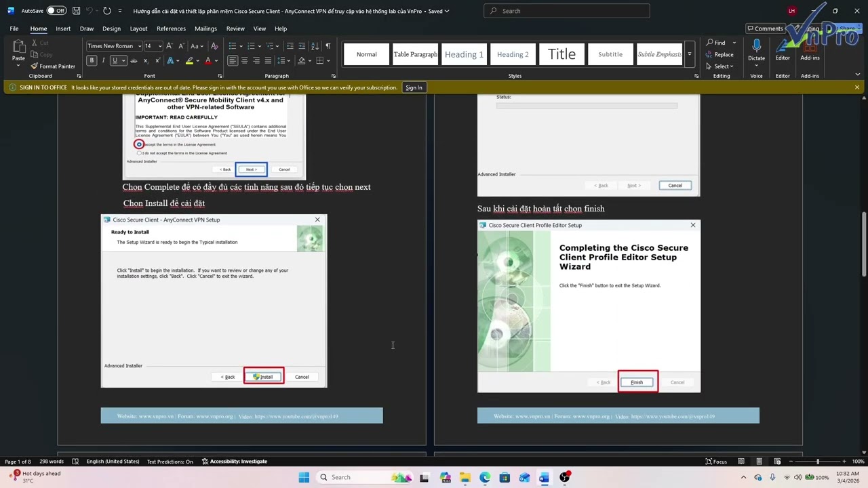Decrease paragraph indent
Viewport: 868px width, 488px height.
(x=291, y=46)
